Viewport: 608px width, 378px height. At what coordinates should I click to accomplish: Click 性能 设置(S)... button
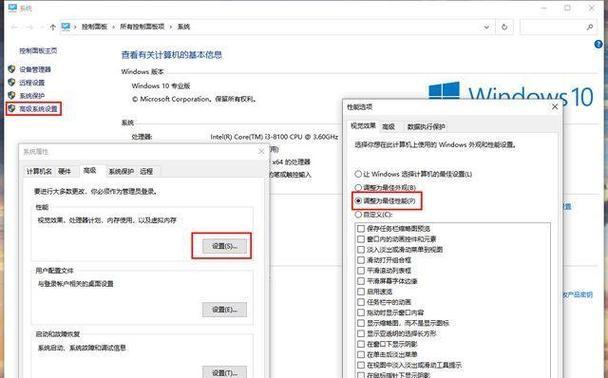[225, 246]
